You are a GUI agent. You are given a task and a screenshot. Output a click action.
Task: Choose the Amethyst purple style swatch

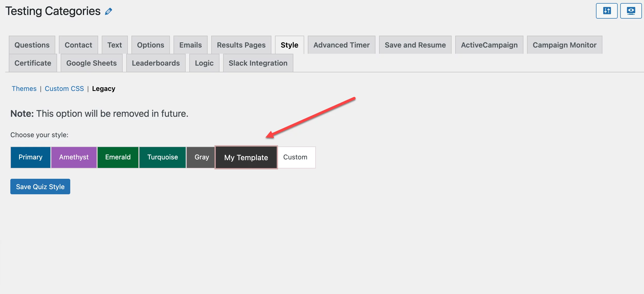74,157
